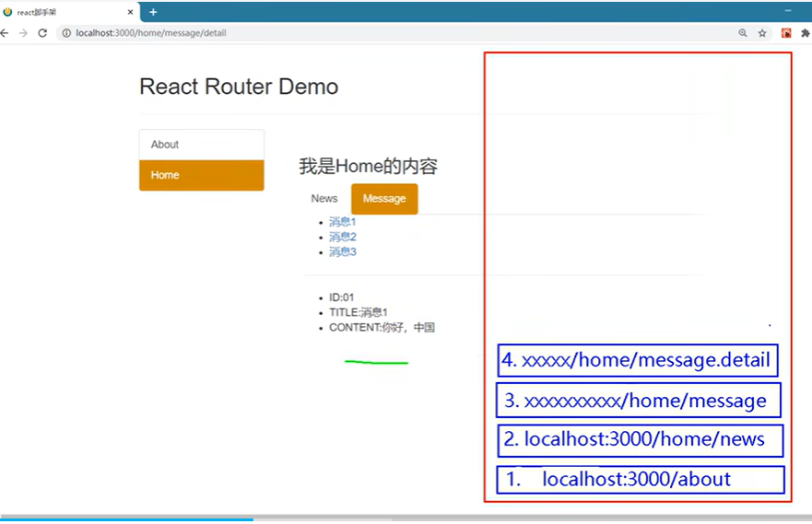The width and height of the screenshot is (812, 524).
Task: Open the red extension icon
Action: click(786, 33)
